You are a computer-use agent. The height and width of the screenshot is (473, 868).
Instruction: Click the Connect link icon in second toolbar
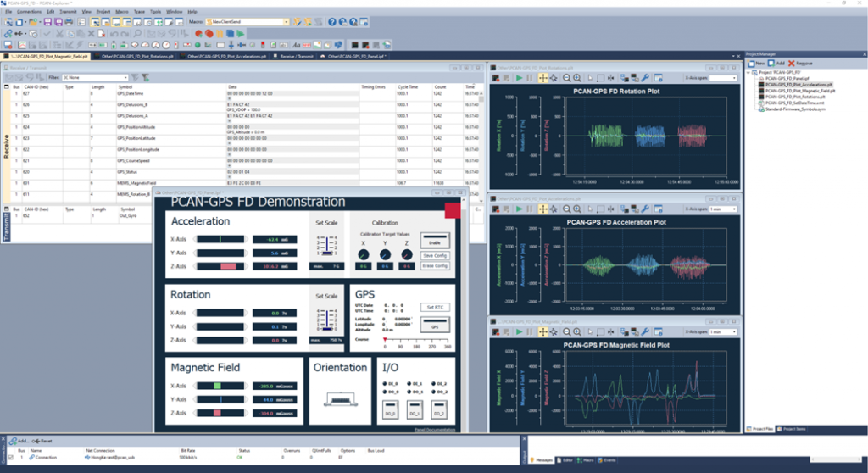8,34
